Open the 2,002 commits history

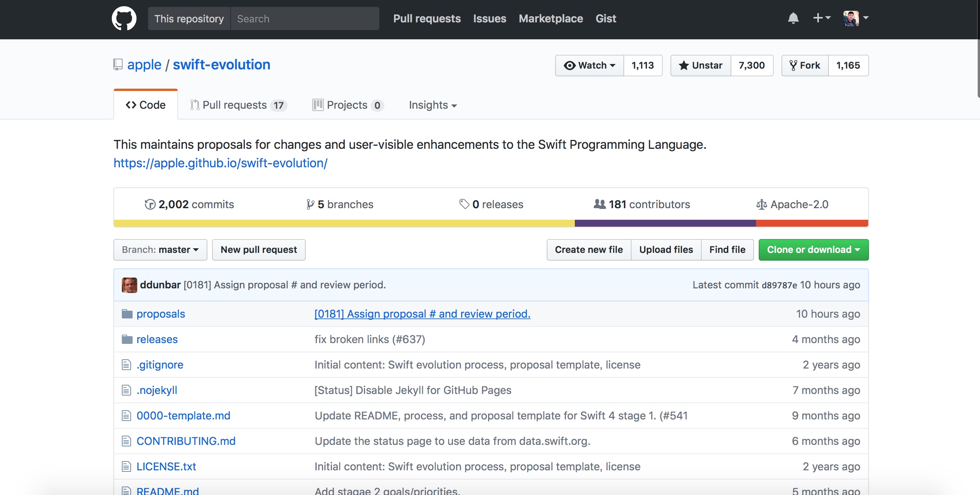pos(189,204)
